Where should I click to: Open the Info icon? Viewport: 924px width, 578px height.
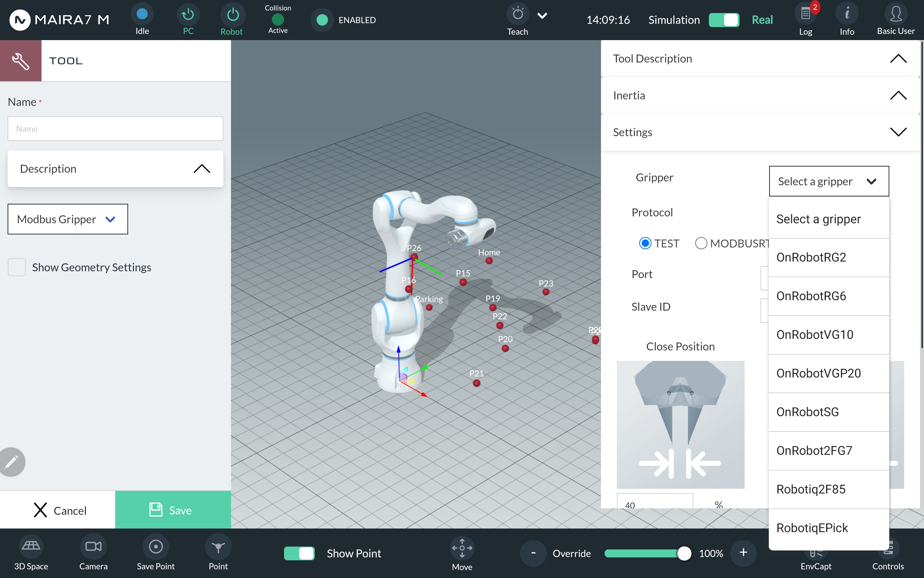[x=847, y=14]
